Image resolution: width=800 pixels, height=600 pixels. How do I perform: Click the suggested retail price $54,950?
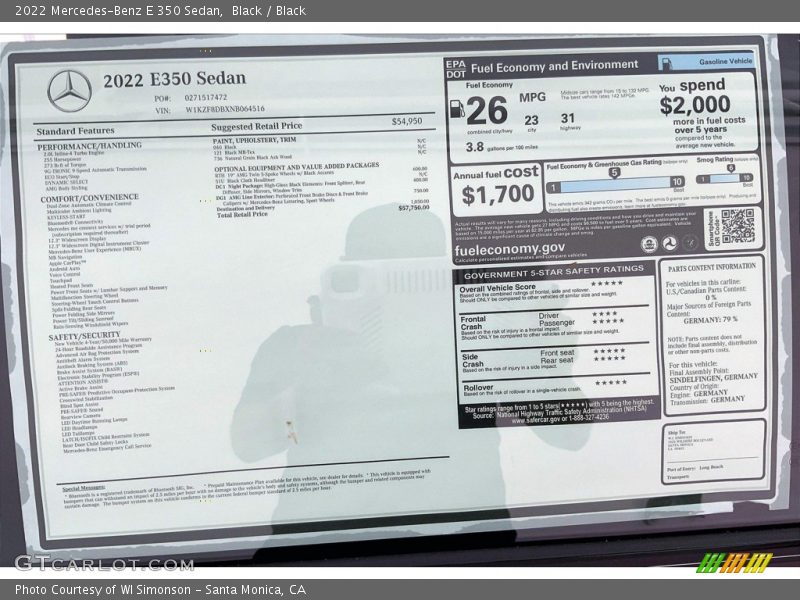pos(407,121)
